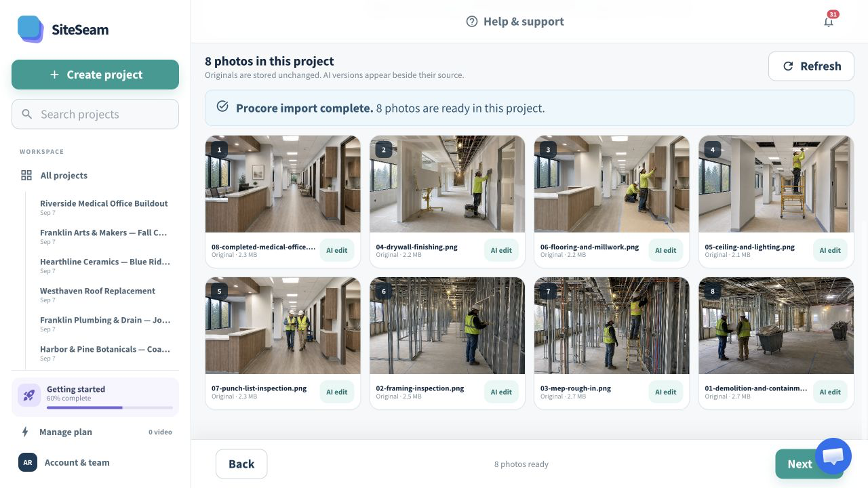Viewport: 868px width, 488px height.
Task: Click the All projects grid icon
Action: pos(26,176)
